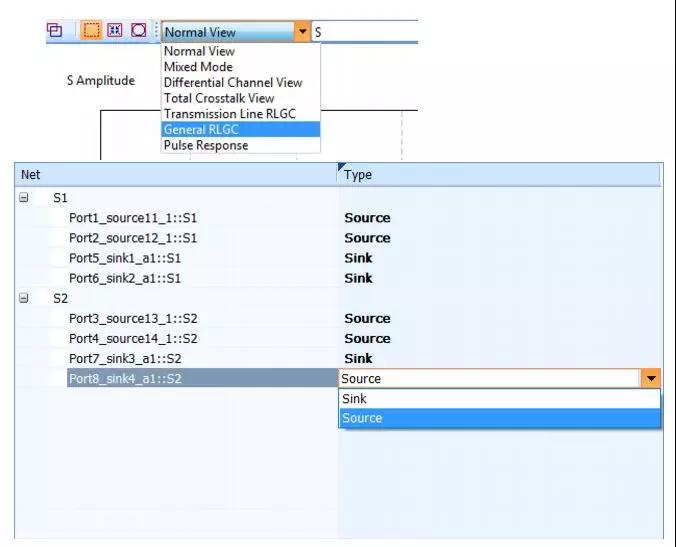
Task: Choose General RLGC highlighted option
Action: pos(201,129)
